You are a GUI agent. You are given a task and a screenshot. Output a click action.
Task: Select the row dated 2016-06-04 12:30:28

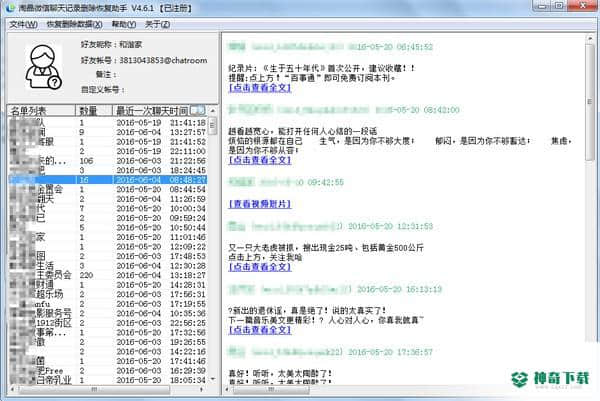(x=108, y=266)
